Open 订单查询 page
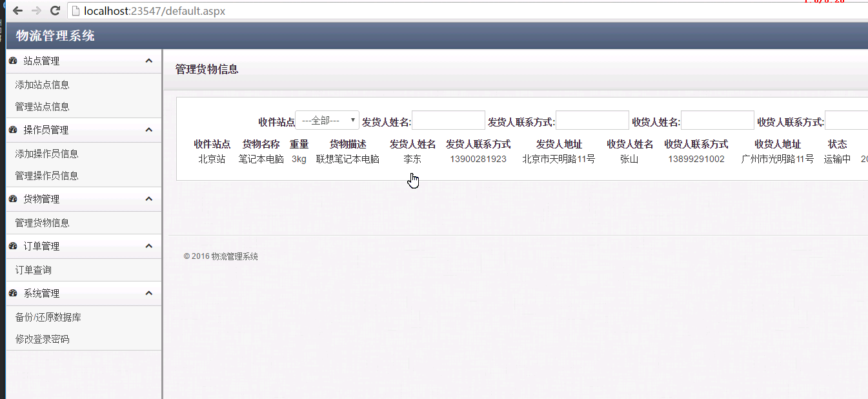 (34, 270)
